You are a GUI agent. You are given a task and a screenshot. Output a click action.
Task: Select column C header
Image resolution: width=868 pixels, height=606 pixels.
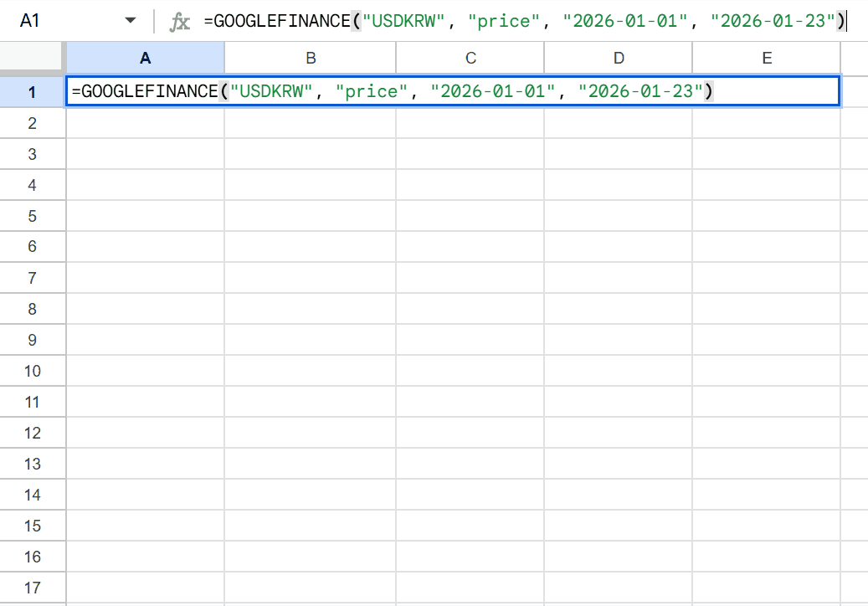(x=470, y=58)
